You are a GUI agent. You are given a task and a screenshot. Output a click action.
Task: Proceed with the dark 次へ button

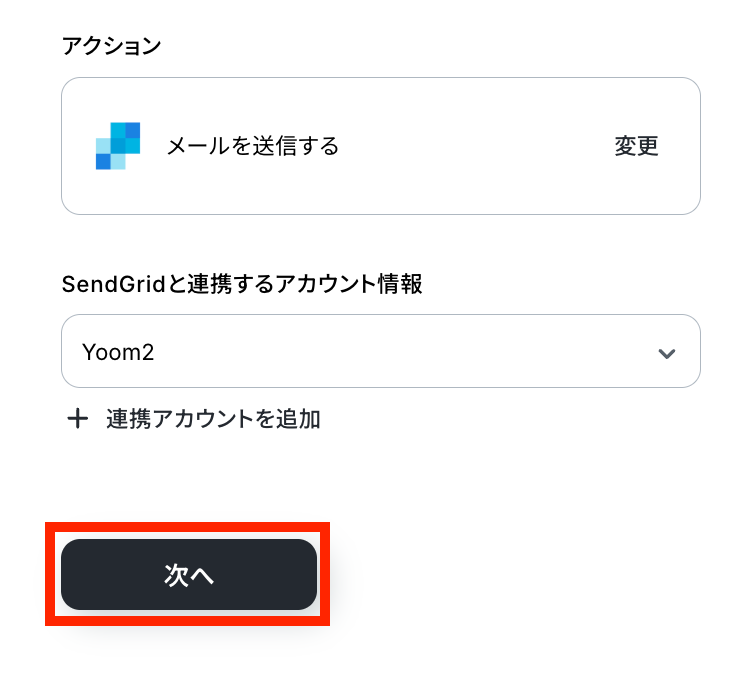coord(189,575)
